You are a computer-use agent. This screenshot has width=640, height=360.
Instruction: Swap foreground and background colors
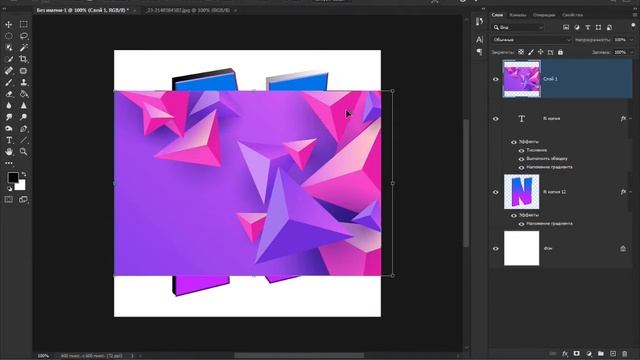(x=24, y=174)
